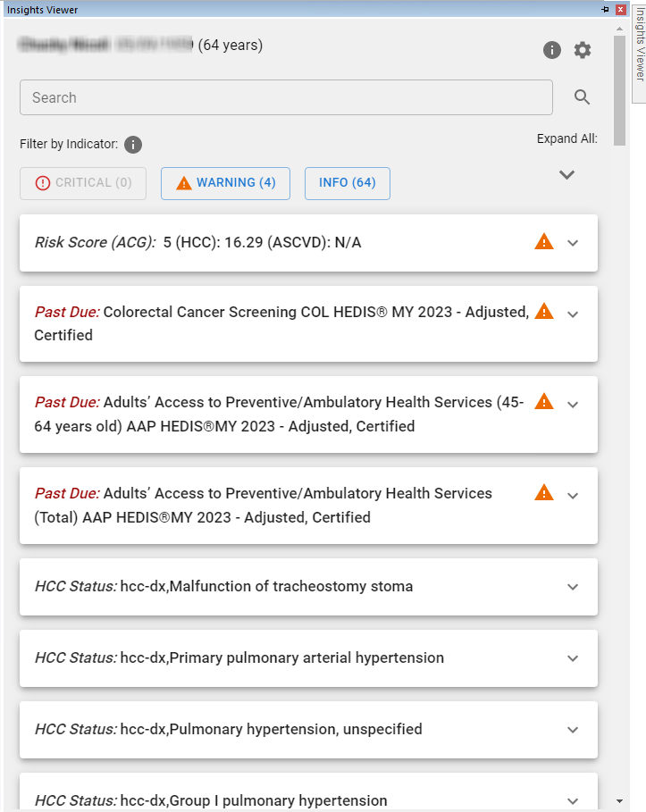The height and width of the screenshot is (812, 646).
Task: Expand AAP 45-64 years old past due card
Action: [573, 405]
